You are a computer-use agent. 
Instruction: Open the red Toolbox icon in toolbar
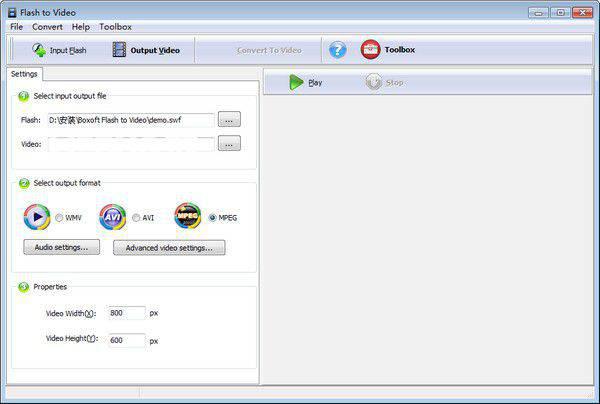[370, 50]
